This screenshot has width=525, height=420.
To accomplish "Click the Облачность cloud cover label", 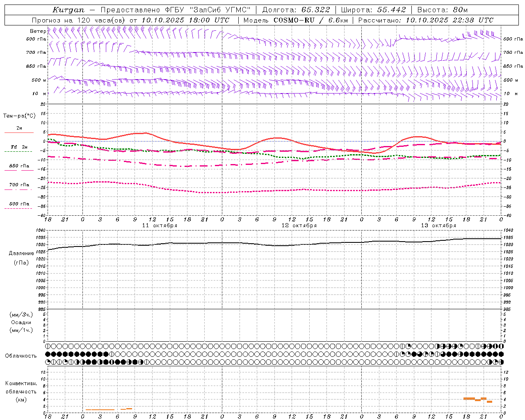I will point(21,356).
